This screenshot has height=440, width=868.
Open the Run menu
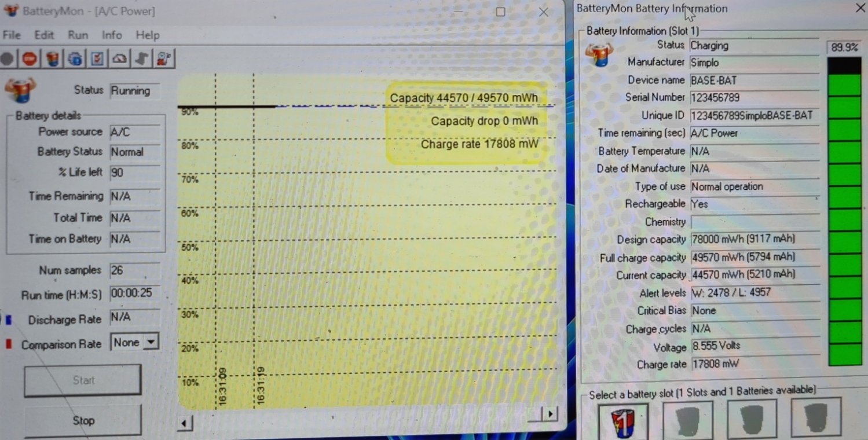(x=78, y=35)
